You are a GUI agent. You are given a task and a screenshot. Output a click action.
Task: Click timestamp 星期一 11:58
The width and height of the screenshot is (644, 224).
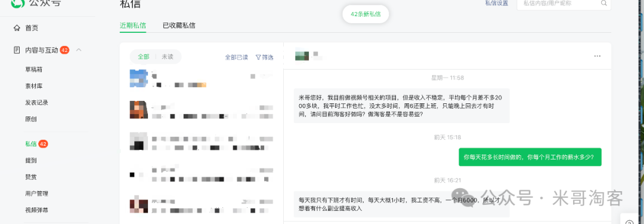tap(447, 78)
